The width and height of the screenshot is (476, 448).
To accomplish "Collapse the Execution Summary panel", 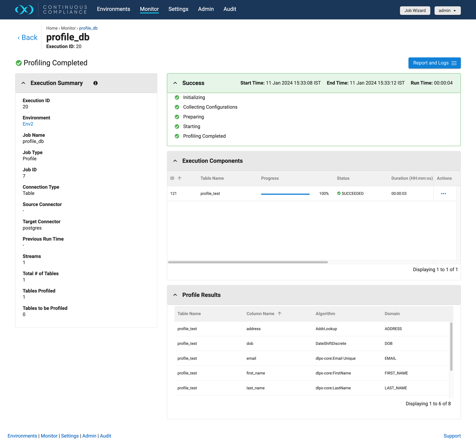I will 23,83.
